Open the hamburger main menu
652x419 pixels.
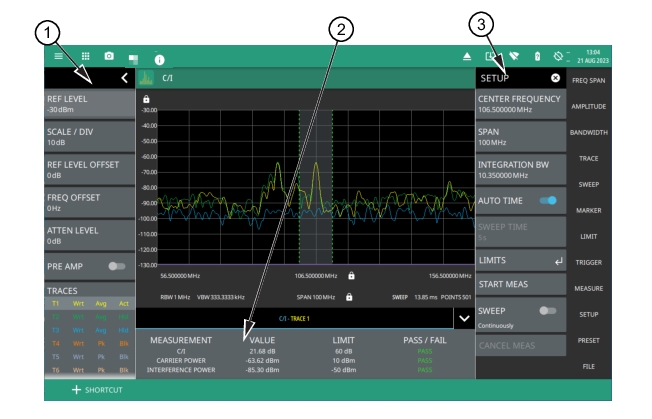point(59,57)
